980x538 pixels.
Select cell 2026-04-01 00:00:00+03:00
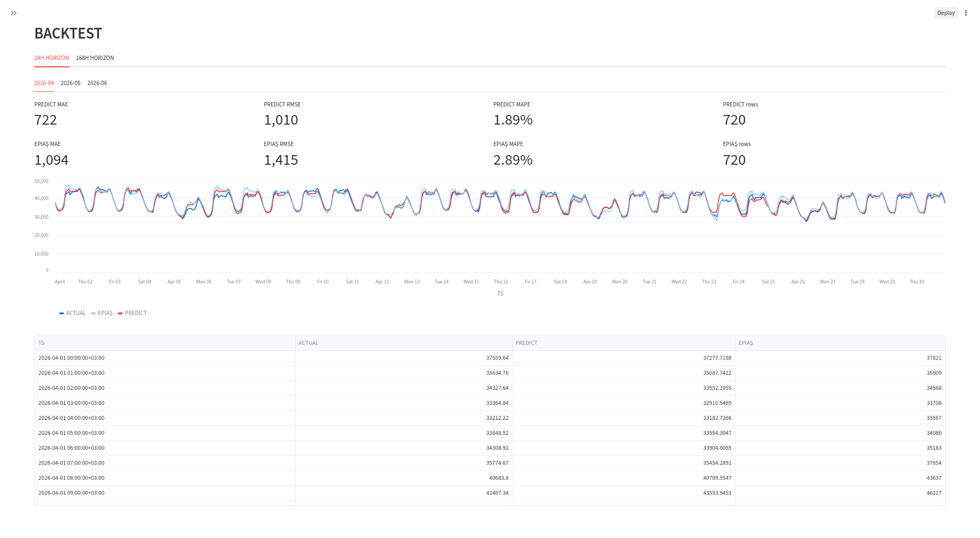click(165, 358)
